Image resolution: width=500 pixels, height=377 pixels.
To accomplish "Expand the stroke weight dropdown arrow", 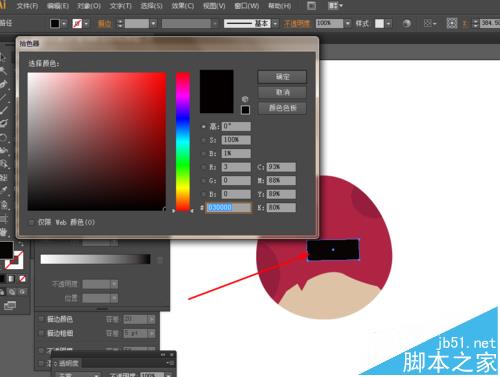I will (153, 24).
